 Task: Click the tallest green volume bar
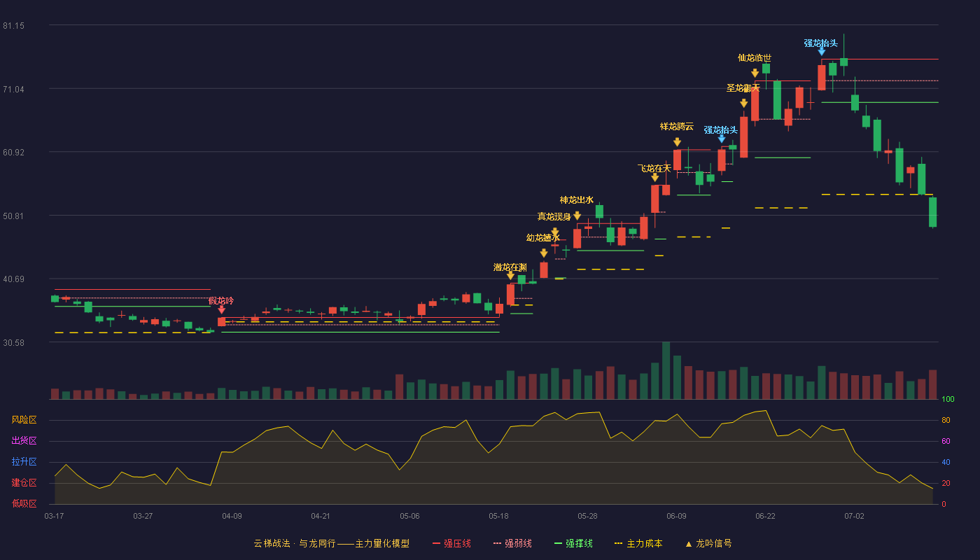tap(666, 370)
